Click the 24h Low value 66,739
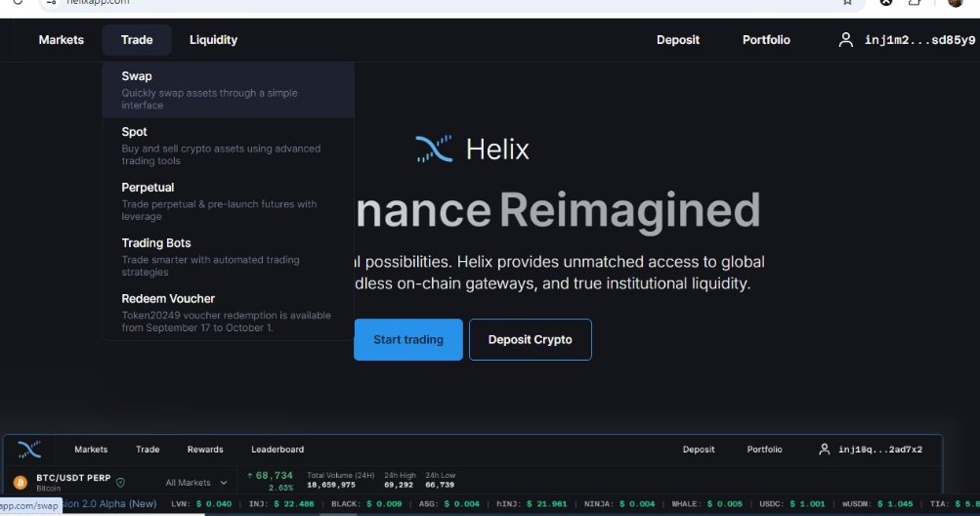Viewport: 980px width, 516px height. point(440,485)
